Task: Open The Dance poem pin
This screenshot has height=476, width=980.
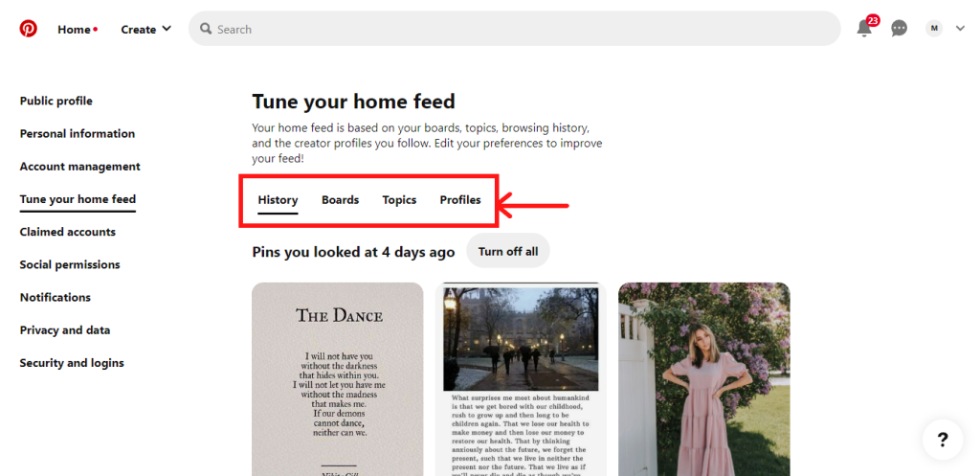Action: click(338, 379)
